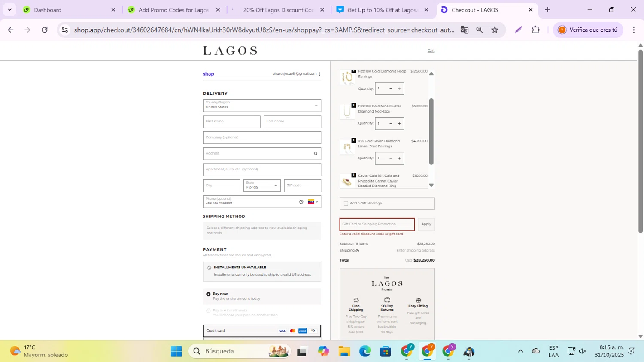The height and width of the screenshot is (362, 644).
Task: Close the Checkout - LAGOS tab
Action: pos(530,10)
